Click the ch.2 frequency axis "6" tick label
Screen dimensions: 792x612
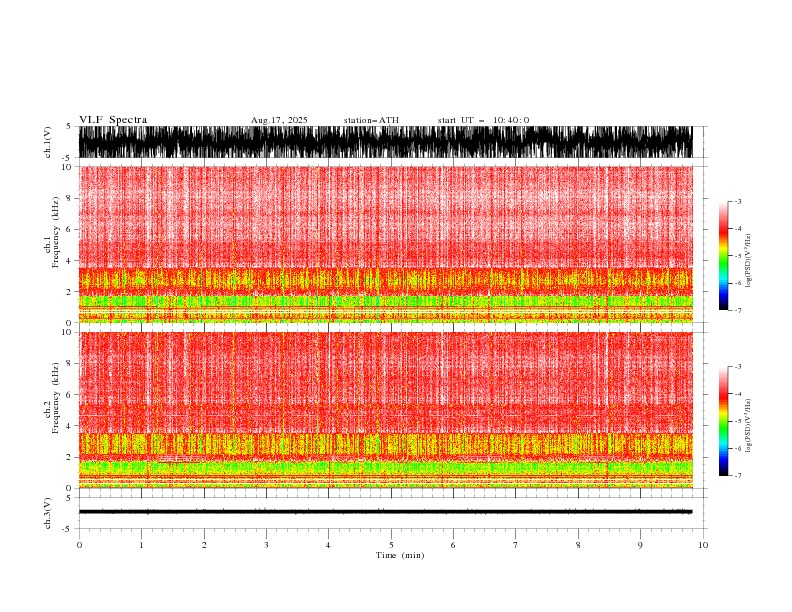(x=69, y=395)
